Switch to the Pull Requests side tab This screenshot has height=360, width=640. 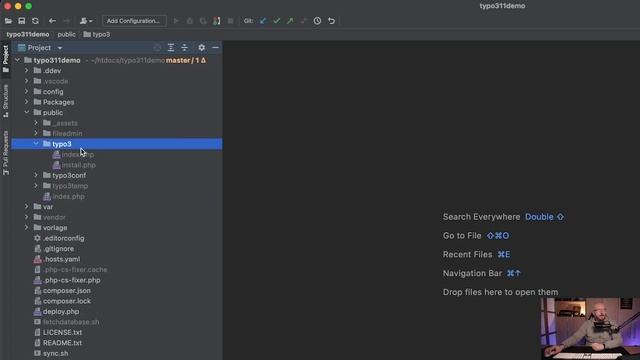click(x=6, y=153)
